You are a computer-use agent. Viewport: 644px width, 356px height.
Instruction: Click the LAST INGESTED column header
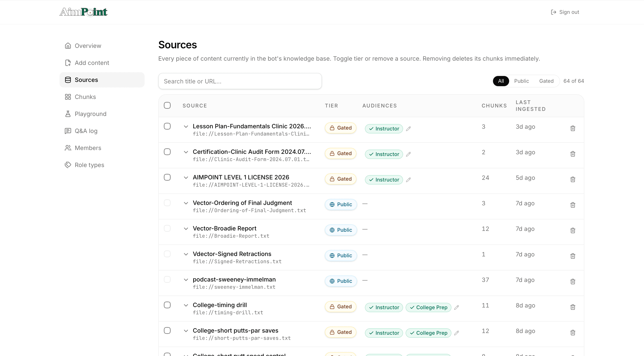(x=530, y=106)
